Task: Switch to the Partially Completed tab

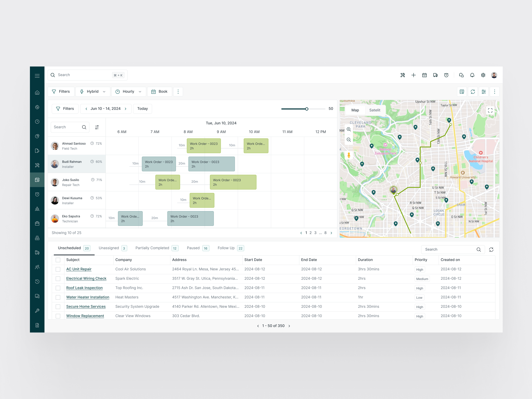Action: point(152,248)
